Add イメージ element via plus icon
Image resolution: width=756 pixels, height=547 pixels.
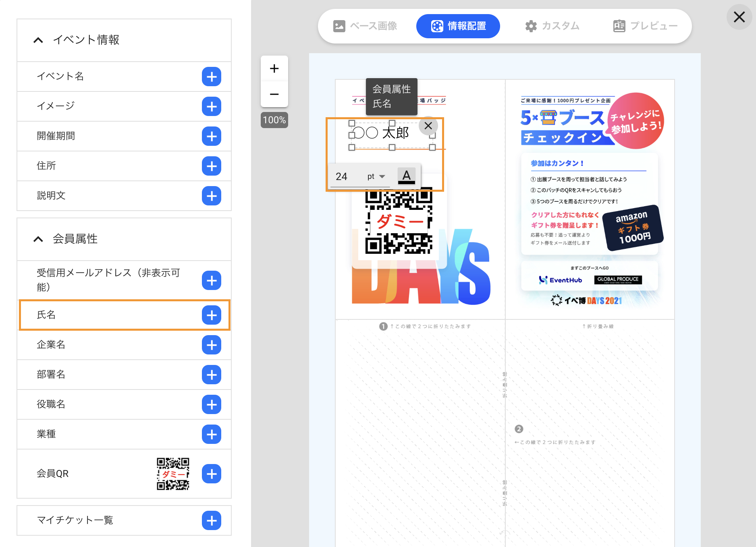(212, 106)
